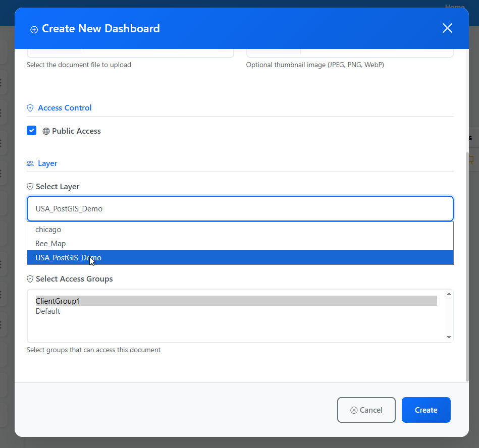
Task: Choose chicago from the layer list
Action: pyautogui.click(x=240, y=230)
